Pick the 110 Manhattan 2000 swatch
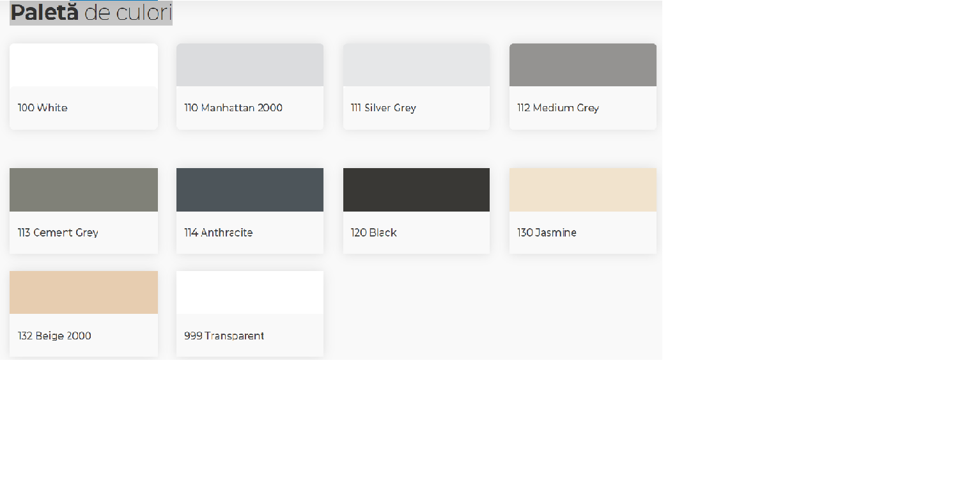This screenshot has width=980, height=496. click(250, 65)
